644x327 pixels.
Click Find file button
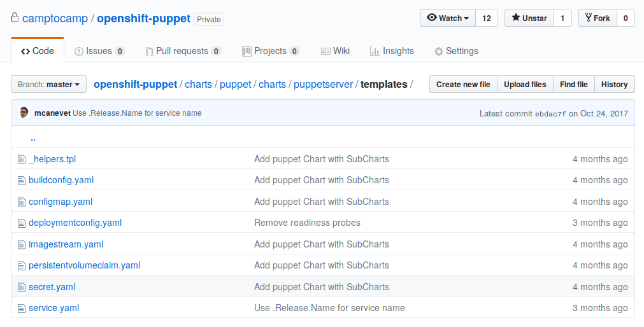coord(574,84)
